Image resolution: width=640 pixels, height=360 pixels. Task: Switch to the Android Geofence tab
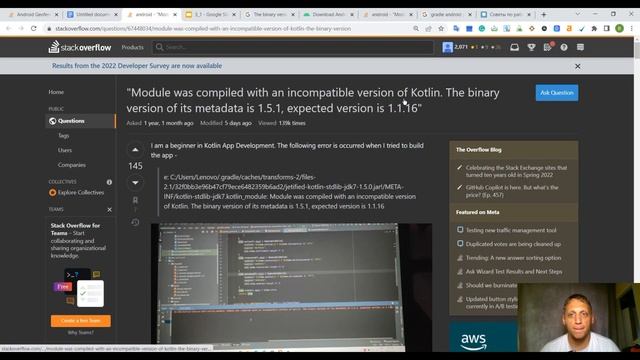tap(32, 14)
